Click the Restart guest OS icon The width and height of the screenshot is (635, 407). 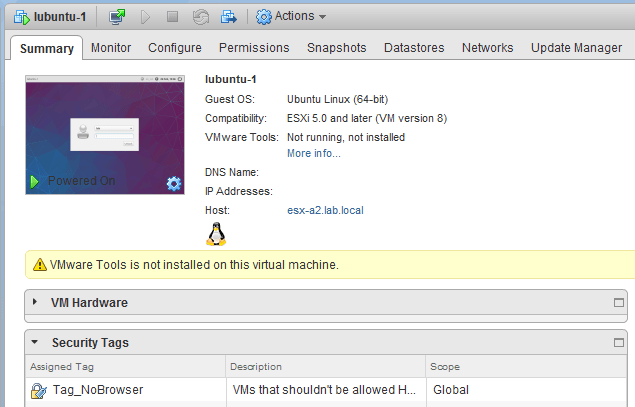click(x=199, y=16)
